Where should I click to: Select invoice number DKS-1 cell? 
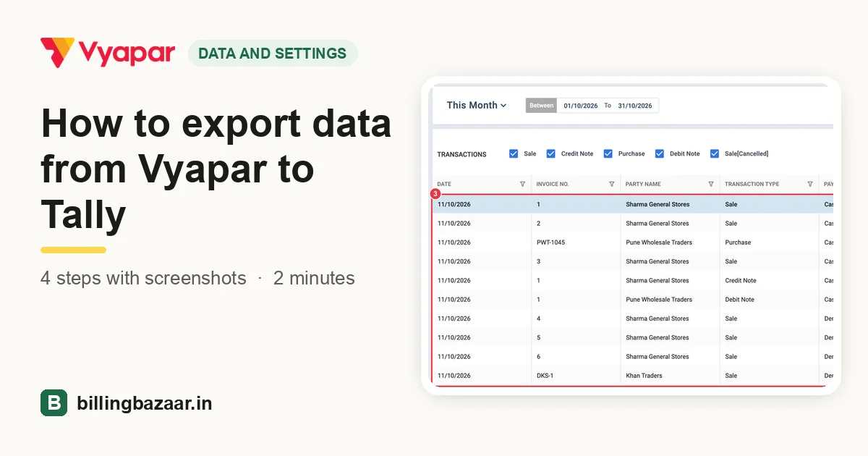pyautogui.click(x=545, y=376)
